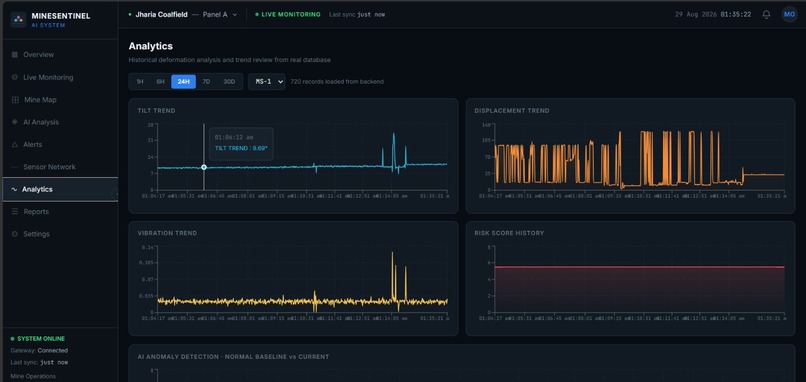This screenshot has height=382, width=806.
Task: Select the 6H time range
Action: [x=160, y=82]
